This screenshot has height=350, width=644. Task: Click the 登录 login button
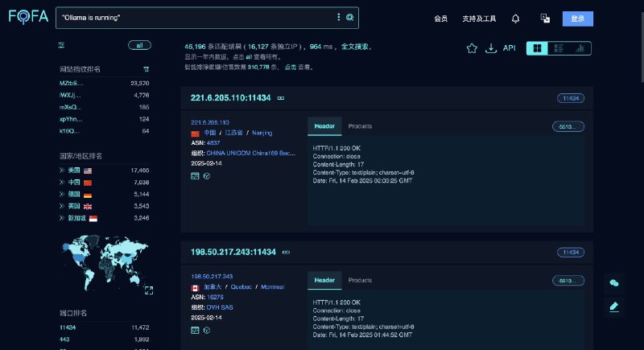point(577,19)
